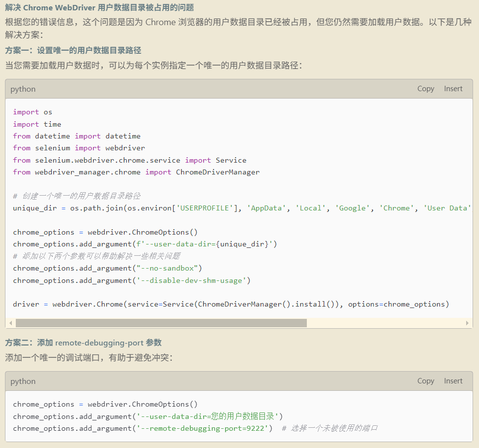479x448 pixels.
Task: Insert the first Python code block
Action: coord(453,89)
